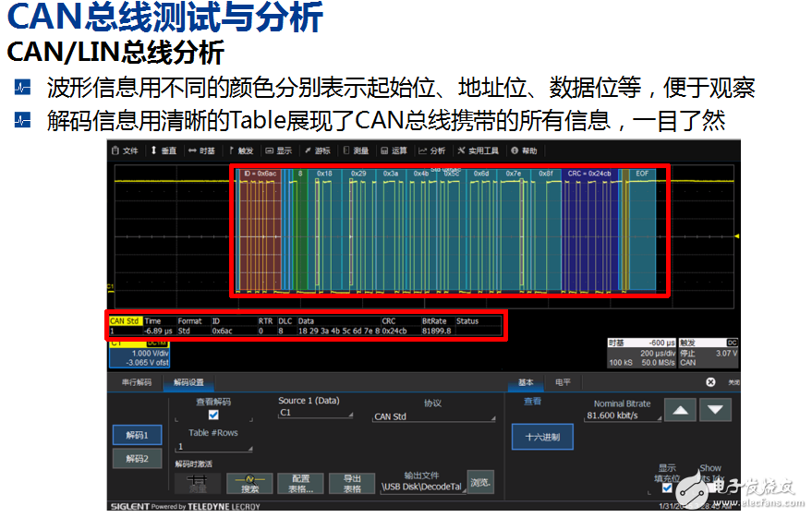Click the Status column header
Screen dimensions: 812x518
467,321
